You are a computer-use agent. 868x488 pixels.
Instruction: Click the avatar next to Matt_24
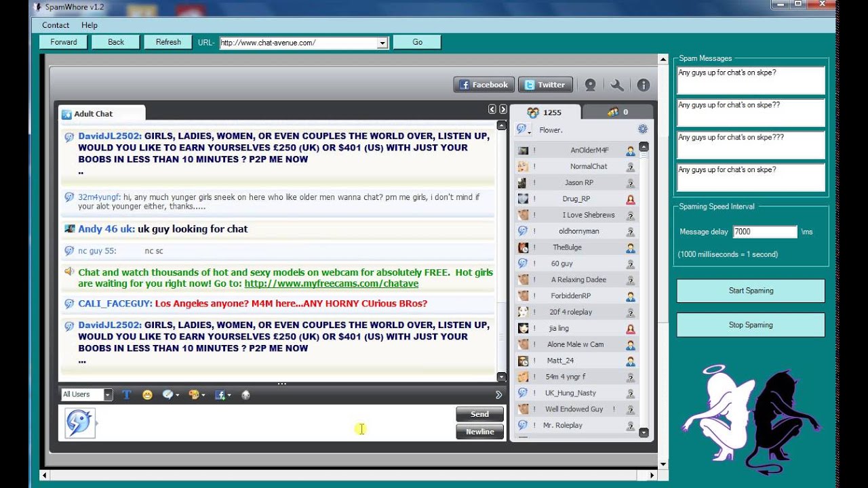coord(523,361)
